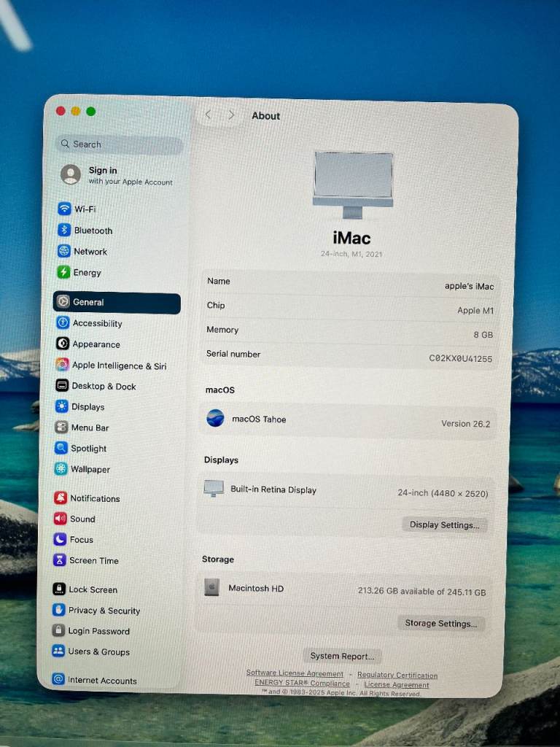The width and height of the screenshot is (560, 747).
Task: Select Users & Groups sidebar item
Action: click(x=98, y=651)
